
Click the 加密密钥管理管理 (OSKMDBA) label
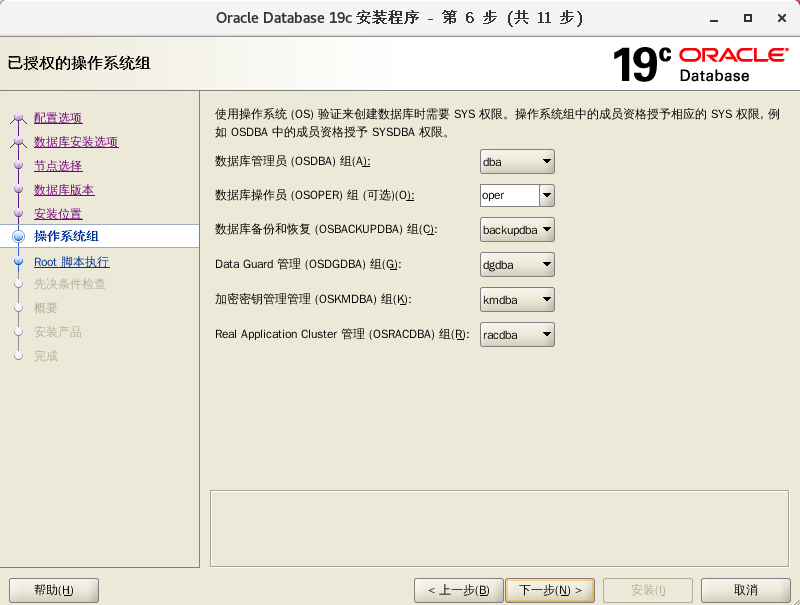pos(313,299)
